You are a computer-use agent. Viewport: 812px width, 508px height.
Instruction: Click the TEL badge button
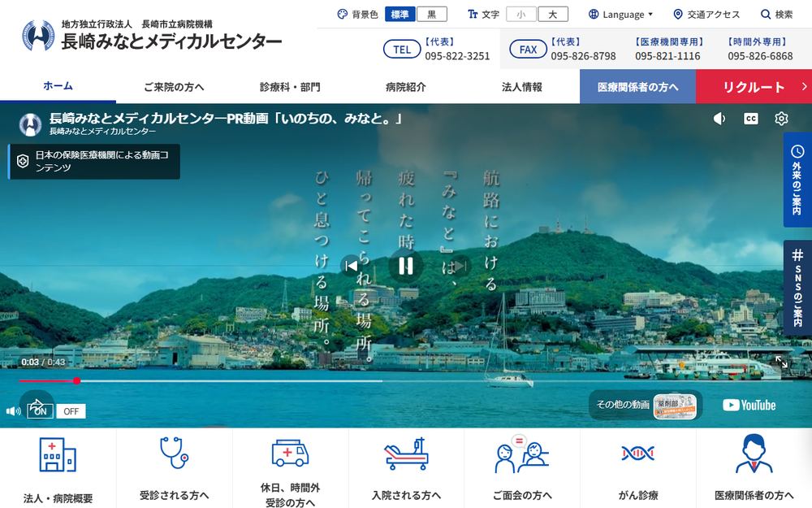pyautogui.click(x=402, y=50)
